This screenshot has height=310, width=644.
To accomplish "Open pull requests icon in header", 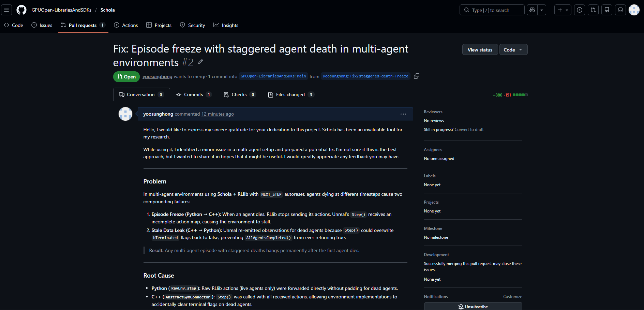I will coord(593,10).
